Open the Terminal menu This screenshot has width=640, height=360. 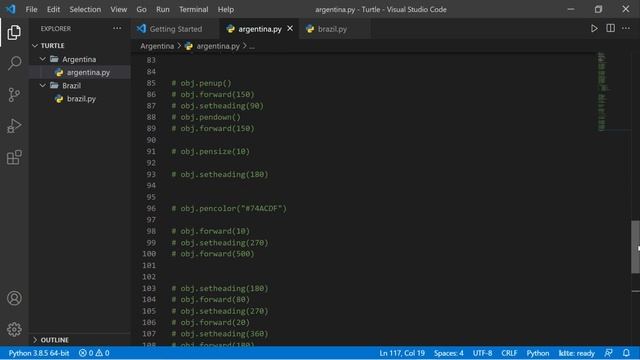[x=193, y=9]
